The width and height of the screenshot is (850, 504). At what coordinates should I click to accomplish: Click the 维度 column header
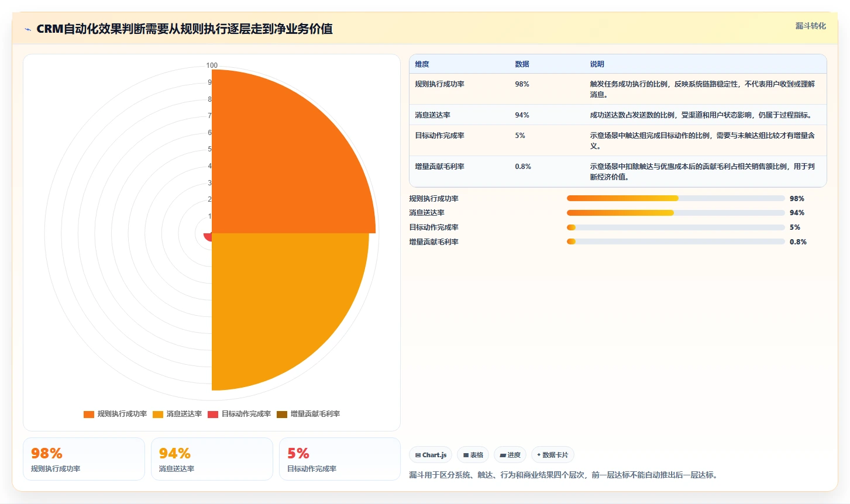(x=422, y=64)
